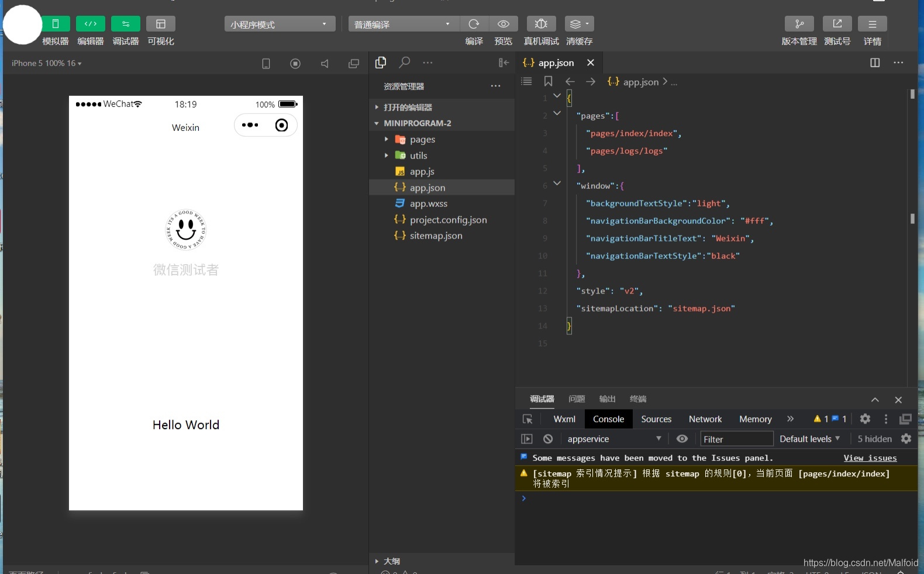This screenshot has width=924, height=574.
Task: Show more devtools tabs
Action: point(791,419)
